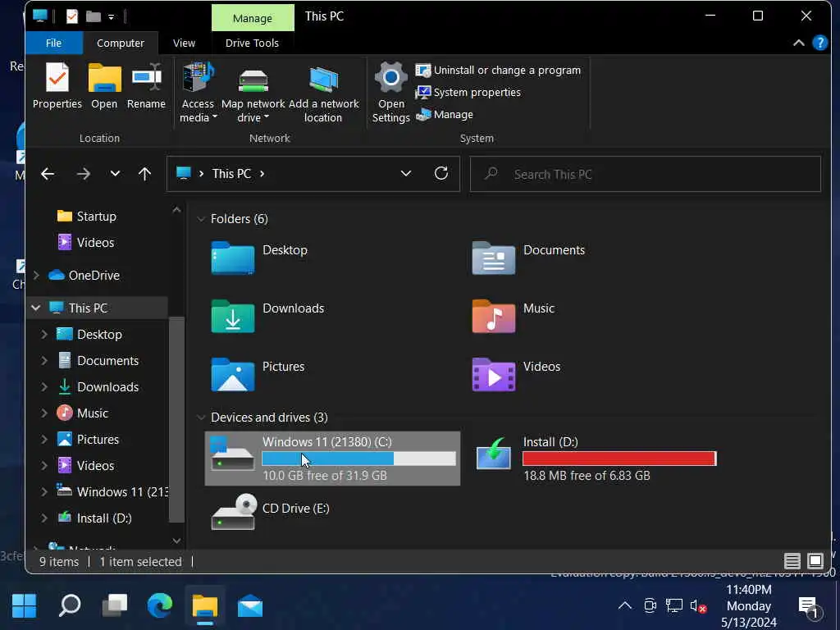Collapse the Folders (6) group

(x=201, y=218)
